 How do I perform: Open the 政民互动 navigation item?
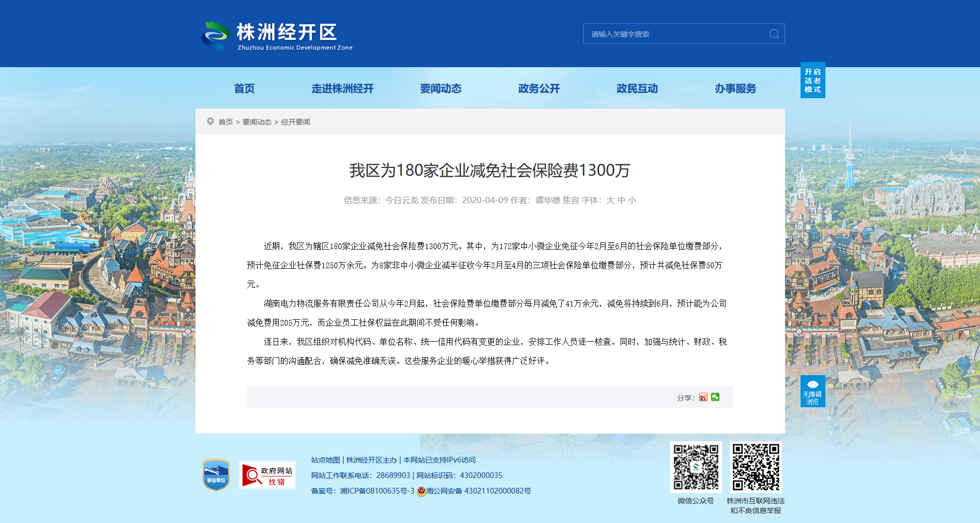click(637, 88)
